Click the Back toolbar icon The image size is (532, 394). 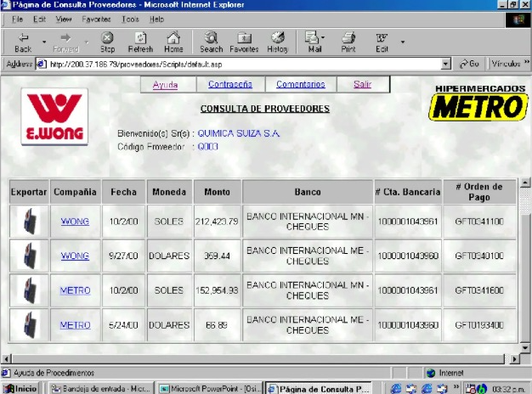23,42
